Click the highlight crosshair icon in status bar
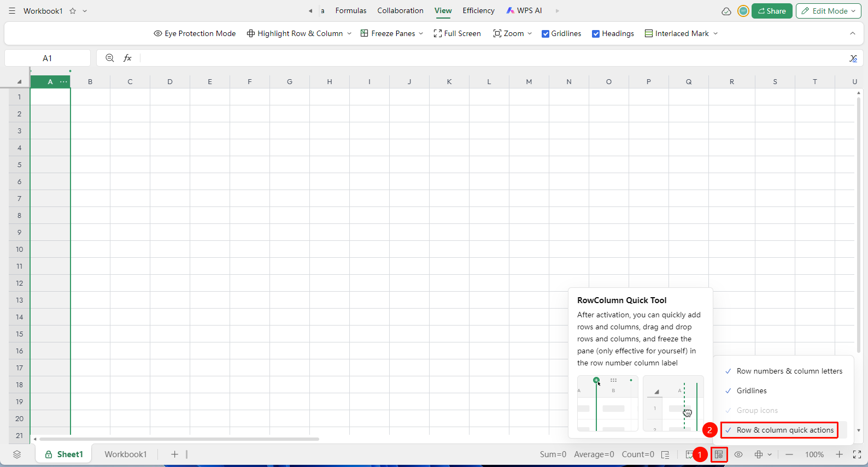The width and height of the screenshot is (868, 467). point(759,454)
